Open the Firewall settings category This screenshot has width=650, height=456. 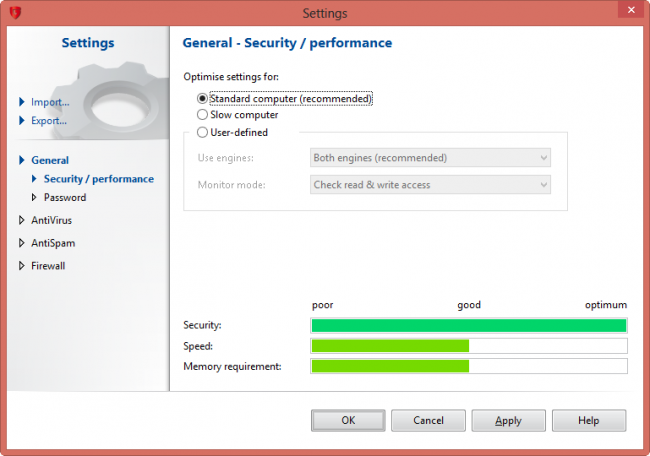click(x=48, y=266)
